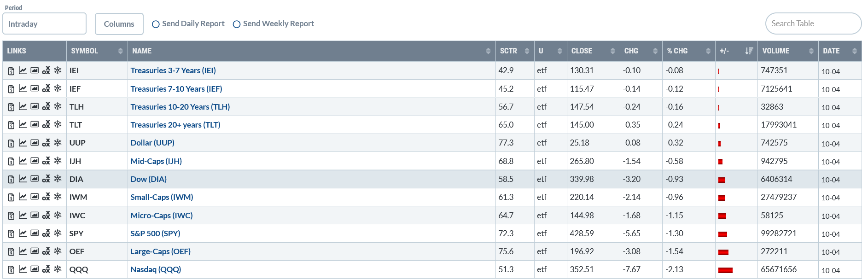The image size is (868, 280).
Task: Click the SYMBOL column header
Action: [x=97, y=51]
